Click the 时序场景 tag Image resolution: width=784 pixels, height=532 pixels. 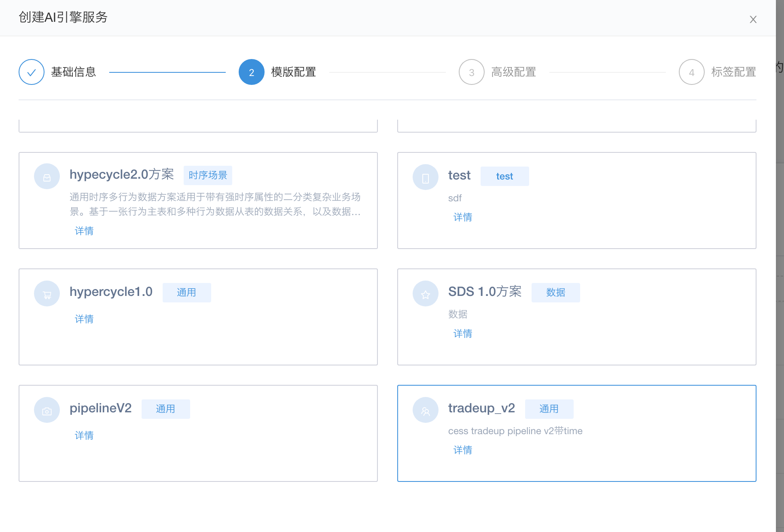[x=208, y=175]
